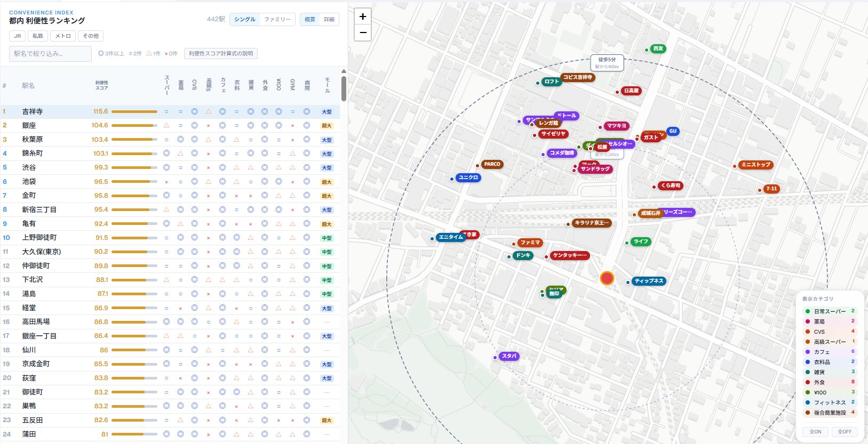Select the 蒲田 station row
Viewport: 868px width, 444px height.
tap(170, 434)
